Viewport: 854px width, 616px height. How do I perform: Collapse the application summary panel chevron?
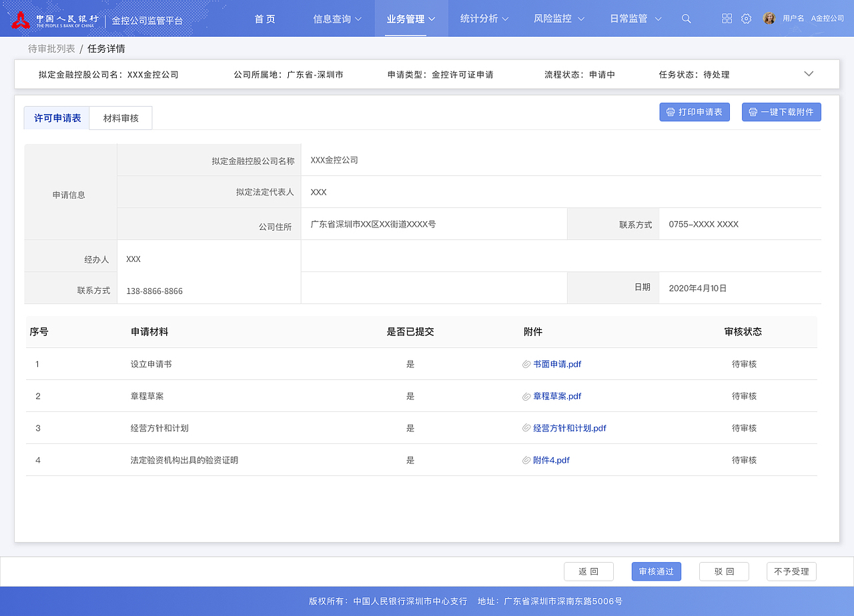[x=809, y=74]
